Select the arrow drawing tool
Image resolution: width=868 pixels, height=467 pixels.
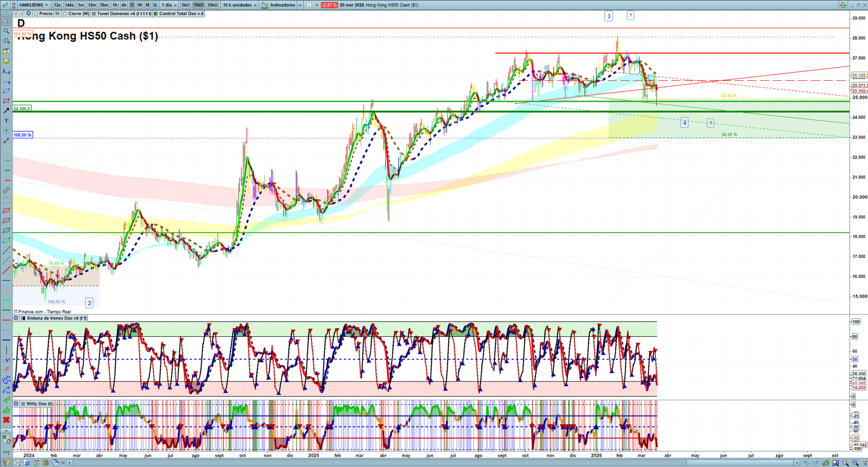pyautogui.click(x=6, y=111)
